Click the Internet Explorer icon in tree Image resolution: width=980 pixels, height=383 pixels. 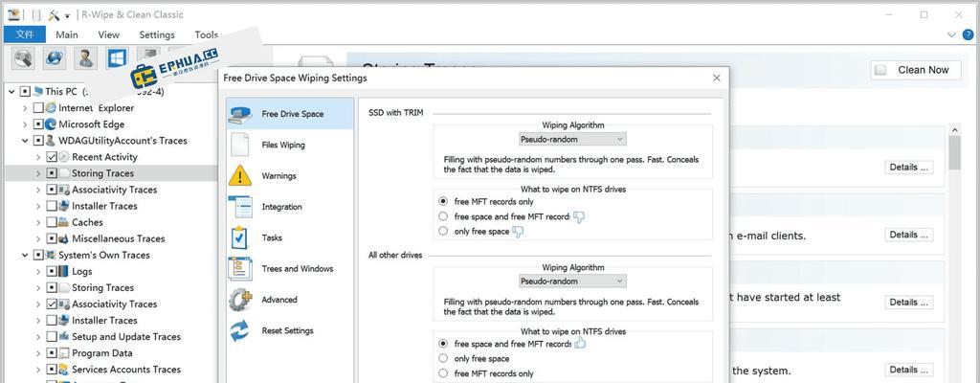pyautogui.click(x=51, y=107)
